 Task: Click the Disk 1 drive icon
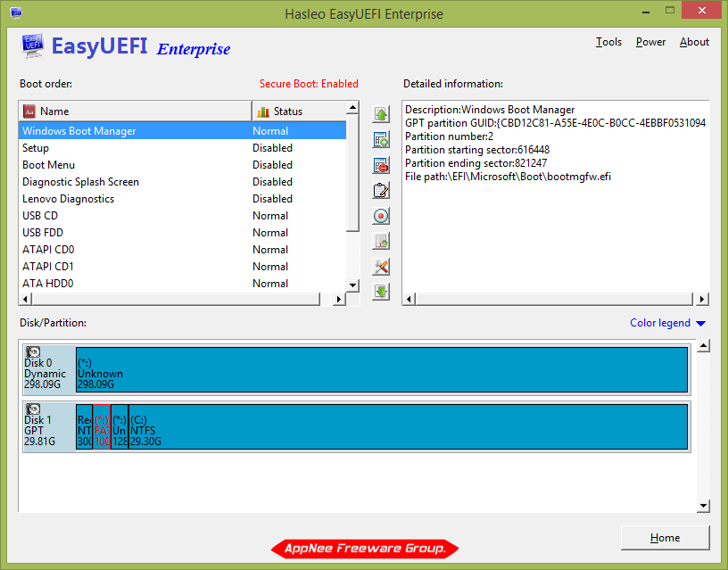pyautogui.click(x=33, y=409)
